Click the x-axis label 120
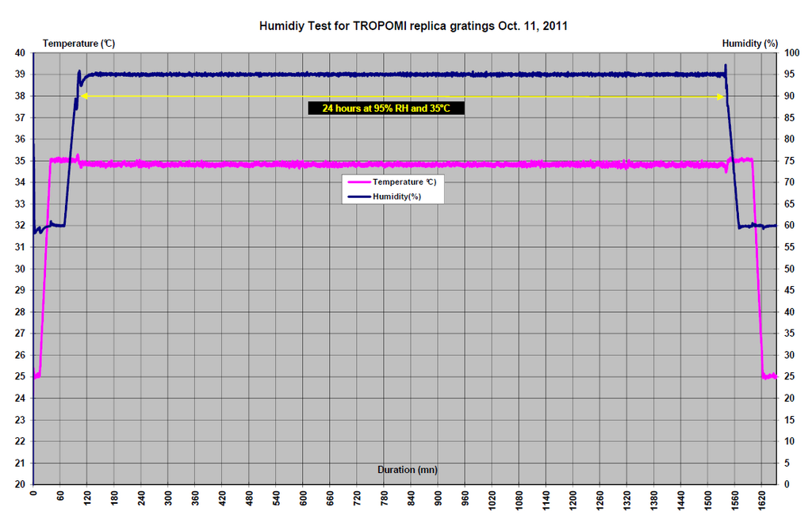Viewport: 812px width, 530px height. [87, 498]
